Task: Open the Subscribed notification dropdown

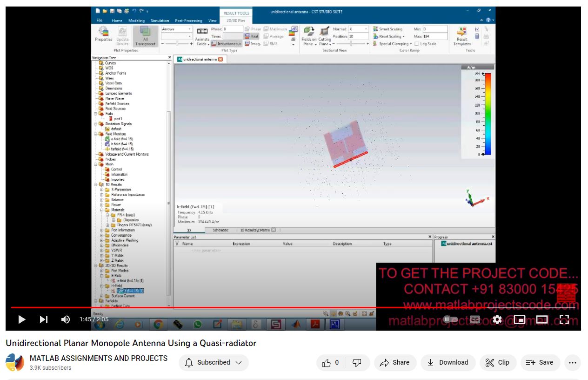Action: [x=214, y=362]
